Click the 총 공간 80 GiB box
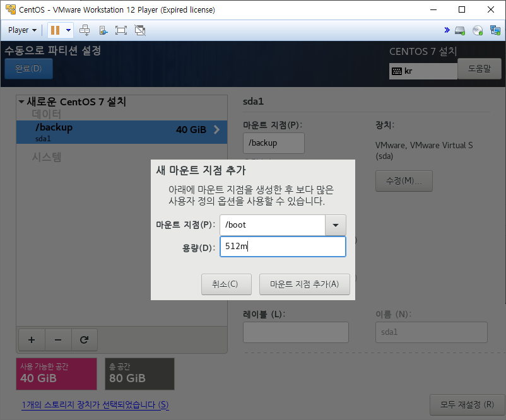506x420 pixels. point(139,374)
